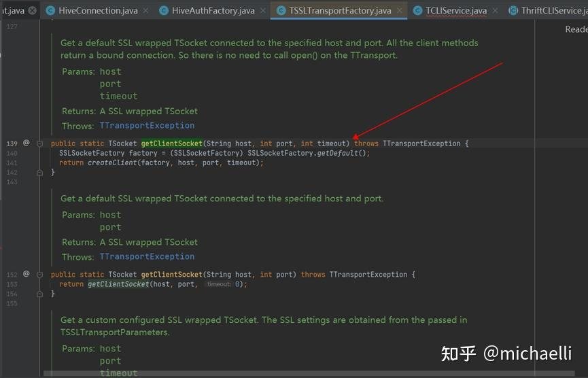Click the TSSLTransportFactory.java class file icon
This screenshot has height=378, width=588.
[x=281, y=10]
